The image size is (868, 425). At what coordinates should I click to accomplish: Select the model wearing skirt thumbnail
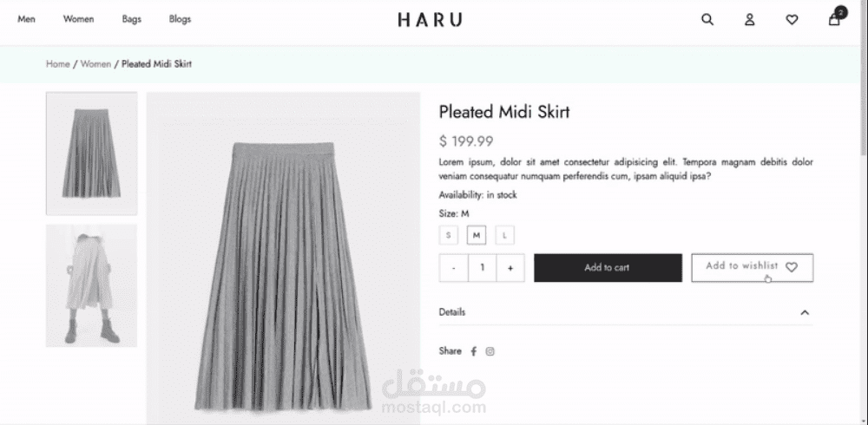point(91,285)
